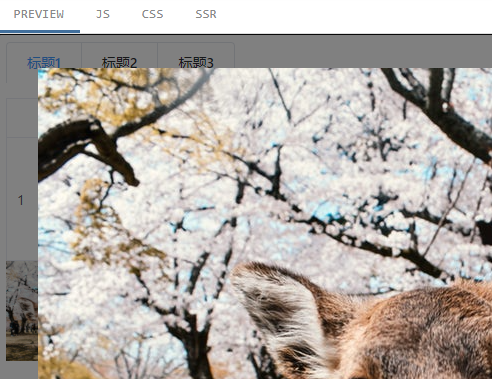Image resolution: width=492 pixels, height=379 pixels.
Task: Click the table cell reading 1
Action: coord(21,200)
